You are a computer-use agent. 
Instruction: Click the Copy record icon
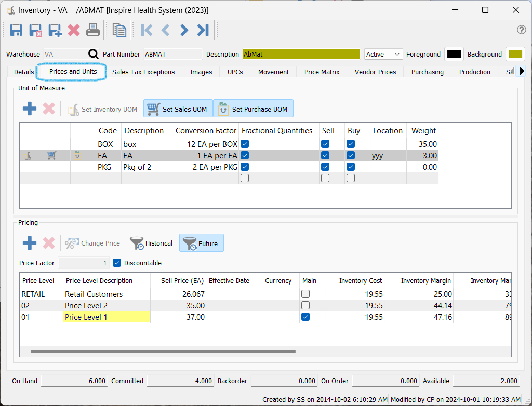(x=119, y=30)
